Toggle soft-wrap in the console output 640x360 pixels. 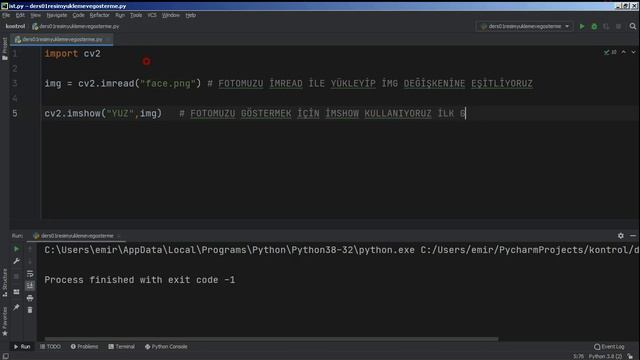pos(30,273)
